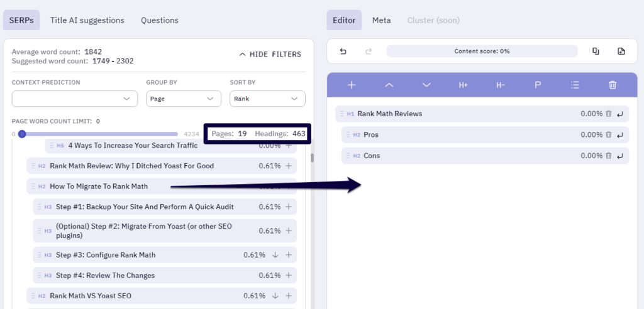This screenshot has width=644, height=309.
Task: Grab the drag handle of 'How To Migrate To Rank Math'
Action: click(x=33, y=187)
